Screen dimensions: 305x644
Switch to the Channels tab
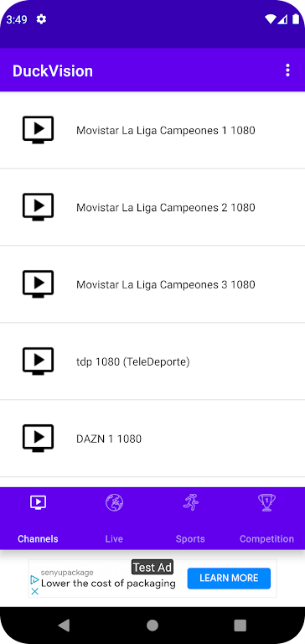pos(38,539)
